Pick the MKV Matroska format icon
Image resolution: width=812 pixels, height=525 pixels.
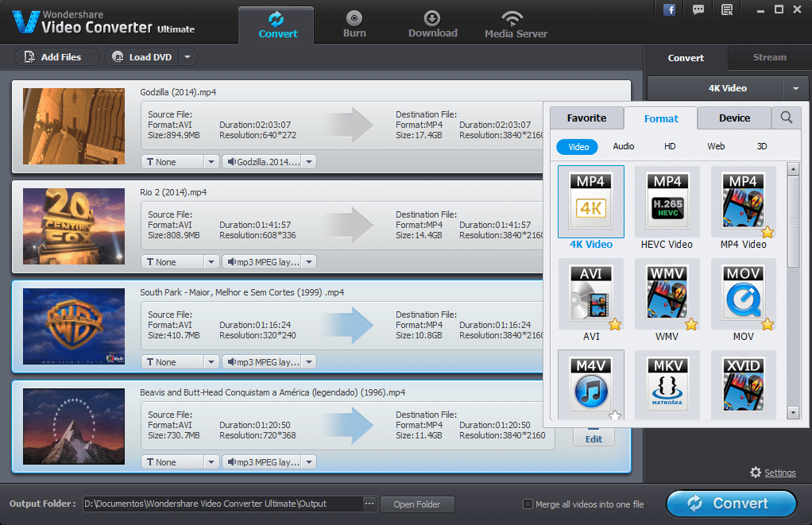point(667,385)
